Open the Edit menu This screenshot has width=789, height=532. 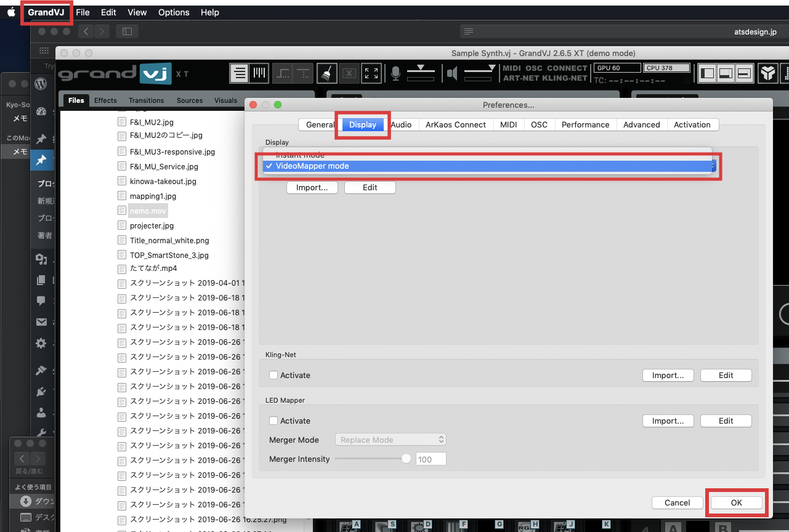click(108, 12)
